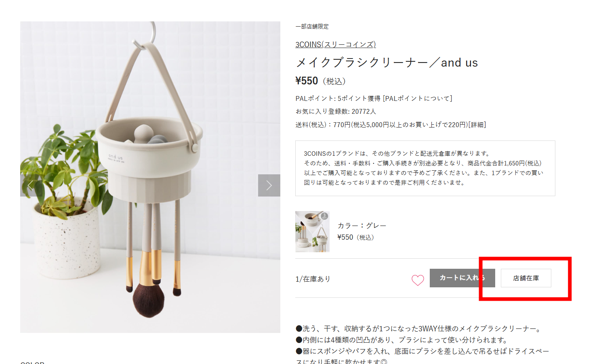Click the 3COINS shipping notice box
Viewport: 599px width, 364px height.
(425, 168)
